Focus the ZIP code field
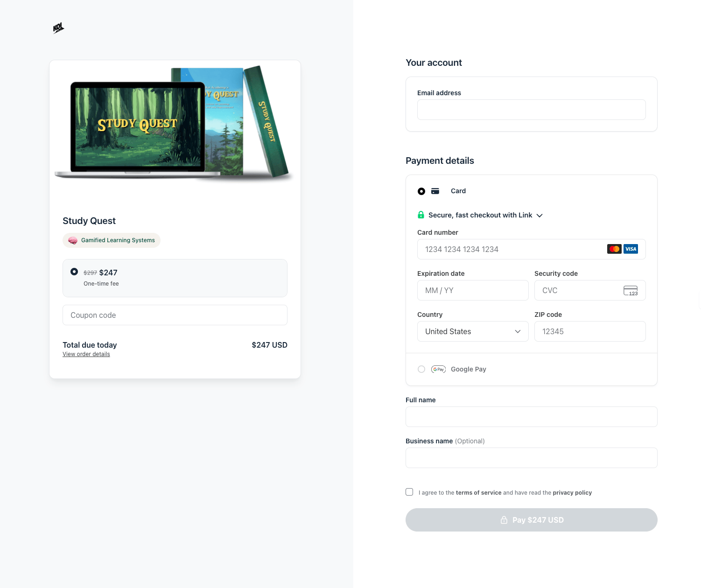Screen dimensions: 701x588 [x=590, y=331]
